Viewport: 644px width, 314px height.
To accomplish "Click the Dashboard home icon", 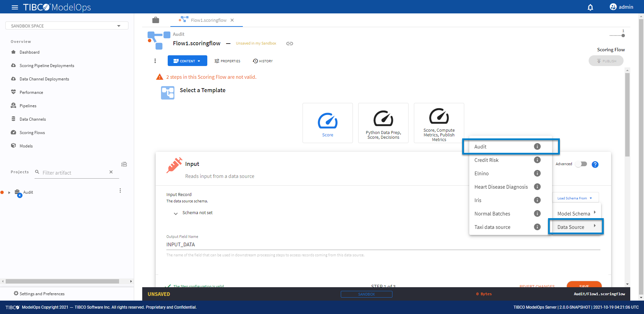I will pyautogui.click(x=13, y=52).
